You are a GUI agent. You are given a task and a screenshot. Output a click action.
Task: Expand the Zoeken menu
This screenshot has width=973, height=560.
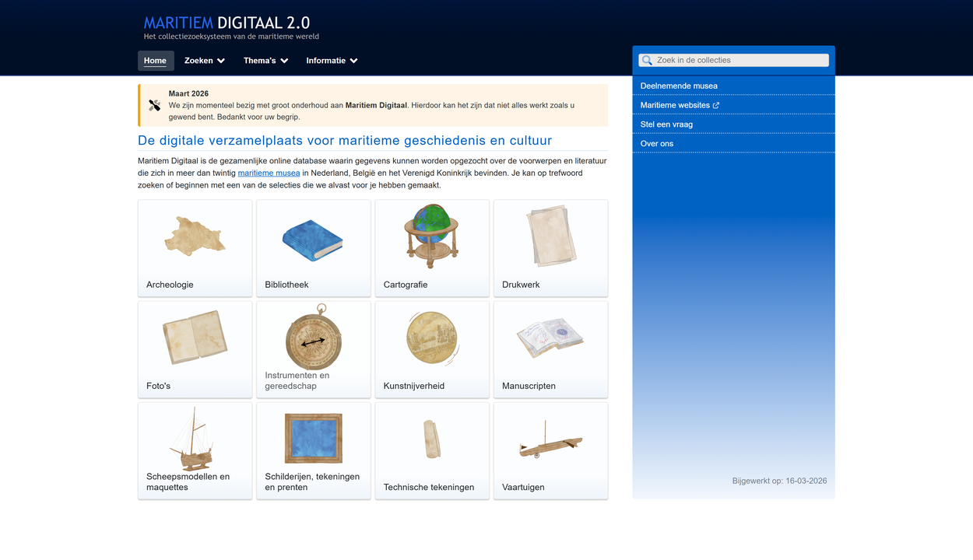204,60
